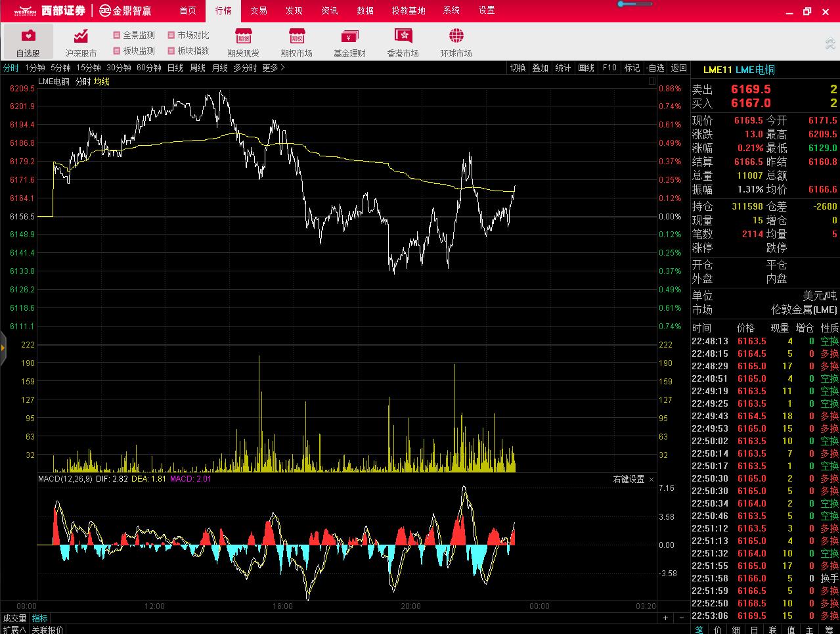840x634 pixels.
Task: Click the 右键设置 settings button
Action: (629, 480)
